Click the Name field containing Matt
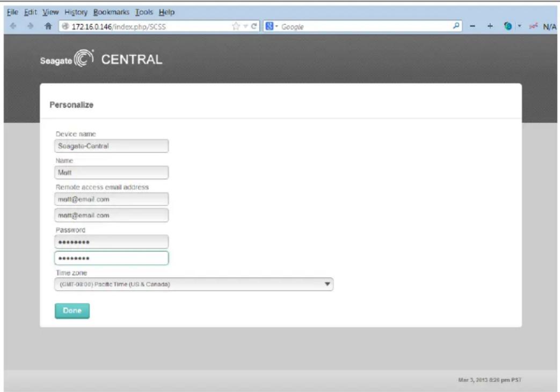 (x=112, y=173)
